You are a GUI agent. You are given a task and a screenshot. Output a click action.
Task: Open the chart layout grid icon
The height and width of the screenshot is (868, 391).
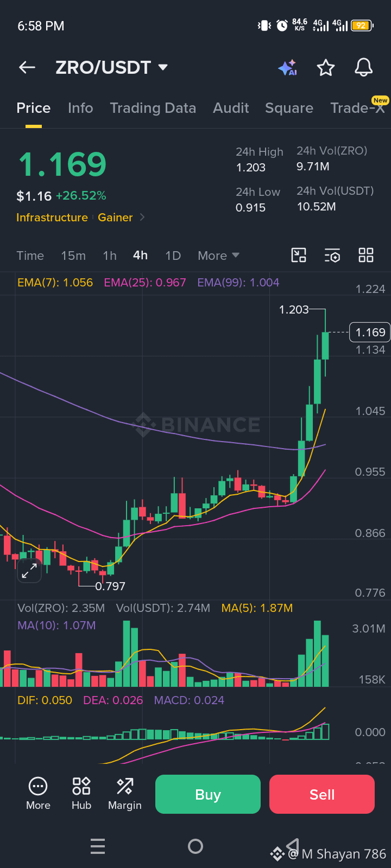[366, 255]
